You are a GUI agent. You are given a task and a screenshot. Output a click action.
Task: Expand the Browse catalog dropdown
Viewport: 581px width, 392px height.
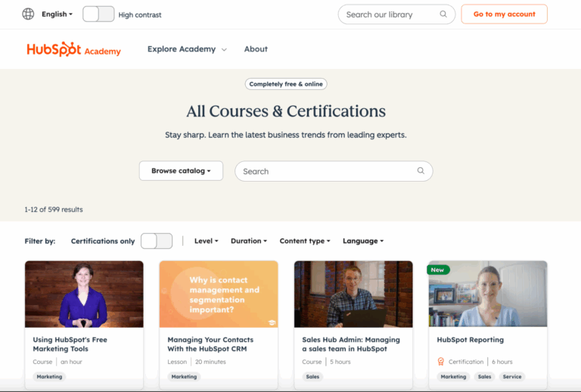click(181, 171)
